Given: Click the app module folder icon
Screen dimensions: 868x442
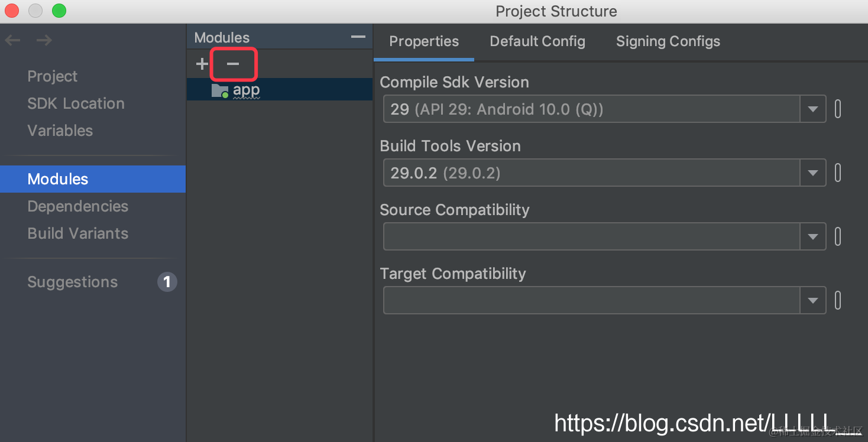Looking at the screenshot, I should coord(220,90).
